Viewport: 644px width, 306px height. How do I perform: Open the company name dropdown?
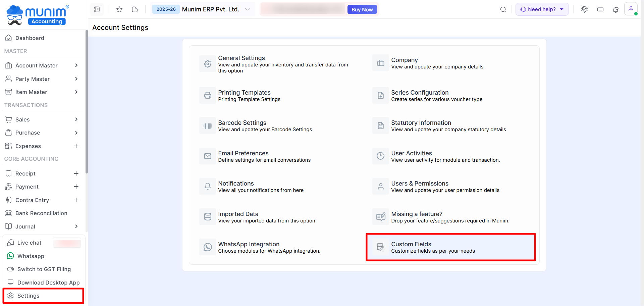(x=248, y=9)
